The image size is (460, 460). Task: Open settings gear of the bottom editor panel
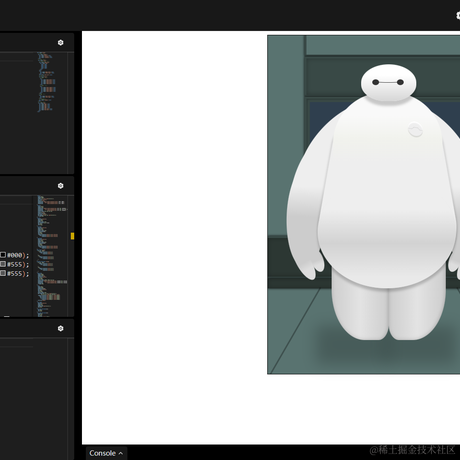click(60, 328)
